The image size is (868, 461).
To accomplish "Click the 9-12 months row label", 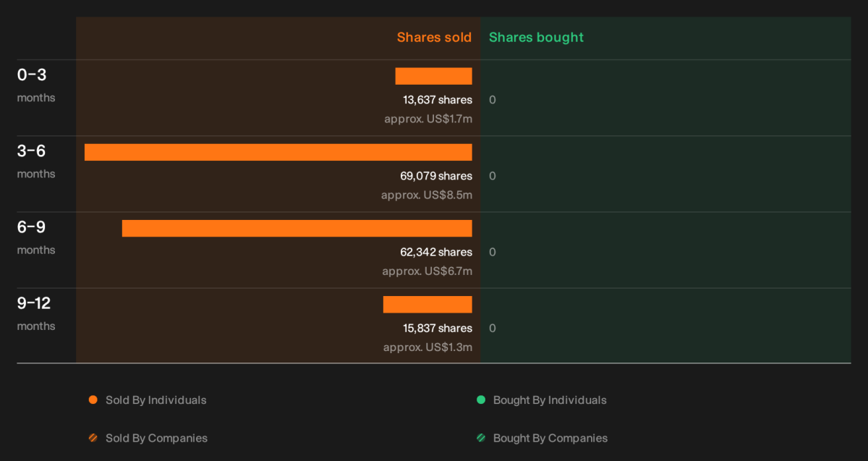I will [x=36, y=313].
